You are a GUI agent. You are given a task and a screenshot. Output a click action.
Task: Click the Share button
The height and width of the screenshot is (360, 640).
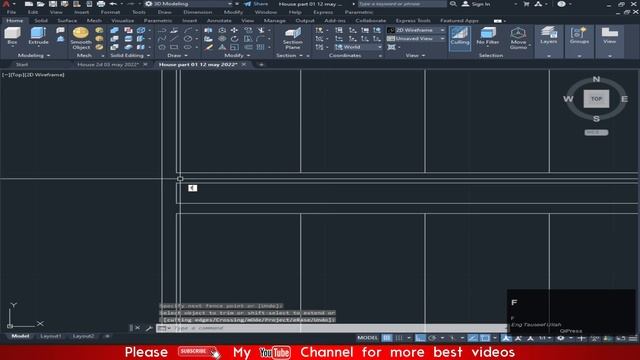(x=256, y=4)
